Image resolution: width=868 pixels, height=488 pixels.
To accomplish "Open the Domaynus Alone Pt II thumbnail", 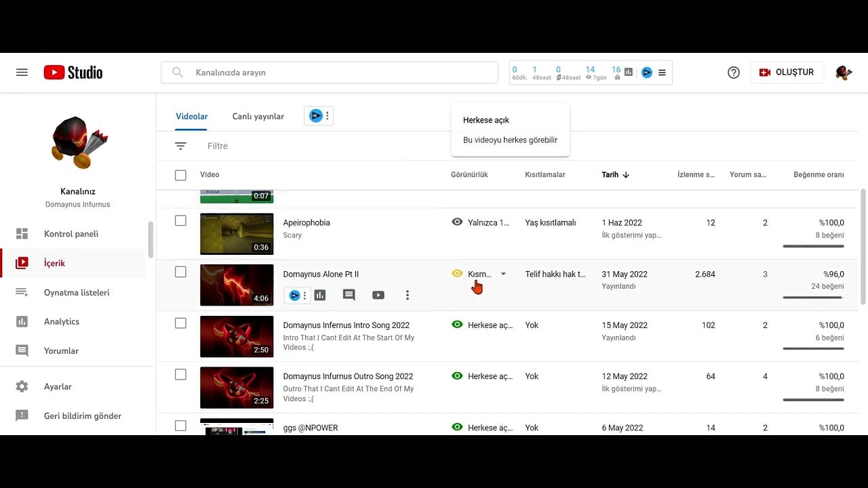I will pyautogui.click(x=237, y=285).
